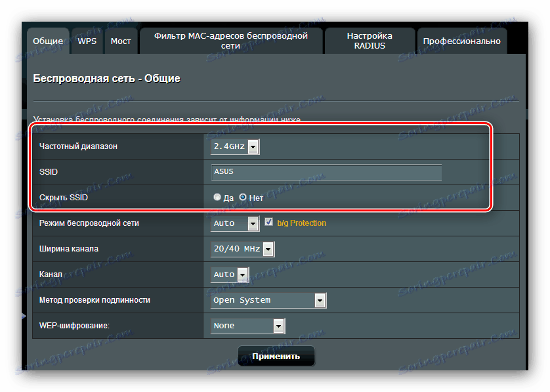Select the Нет radio for Скрыть SSID
This screenshot has height=392, width=550.
coord(242,196)
